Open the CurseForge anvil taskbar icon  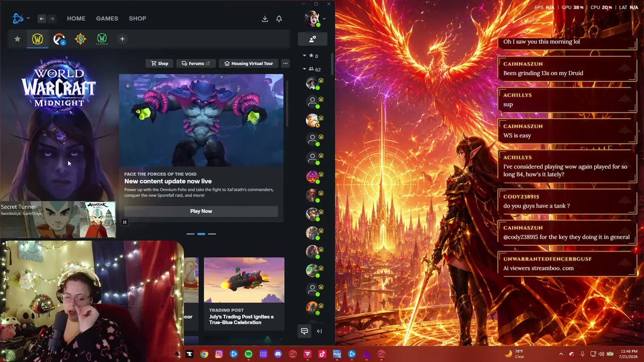tap(189, 354)
